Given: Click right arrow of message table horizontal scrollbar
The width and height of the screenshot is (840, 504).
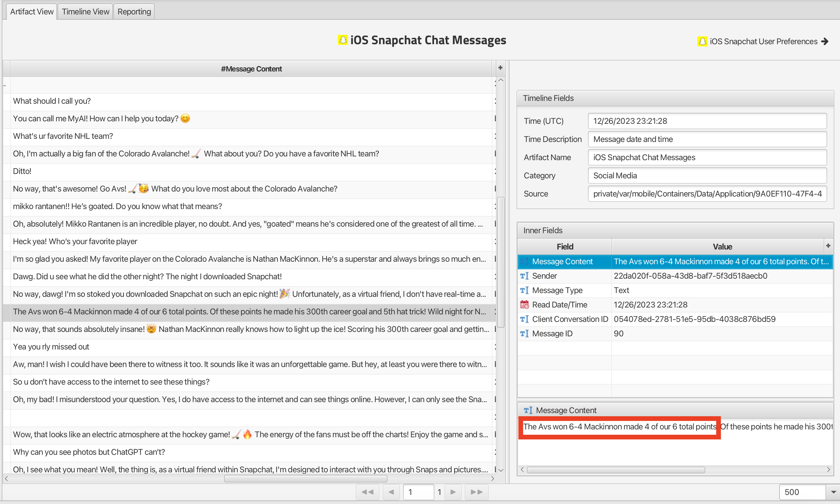Looking at the screenshot, I should [x=493, y=479].
